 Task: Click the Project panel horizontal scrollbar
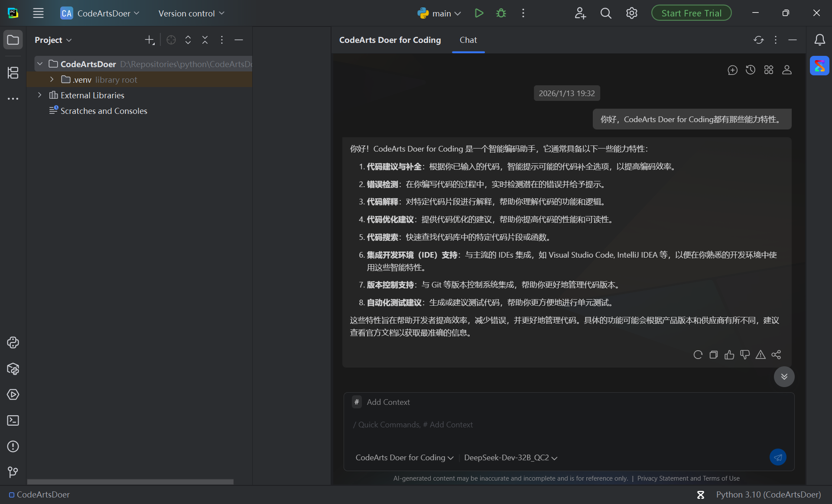(130, 481)
